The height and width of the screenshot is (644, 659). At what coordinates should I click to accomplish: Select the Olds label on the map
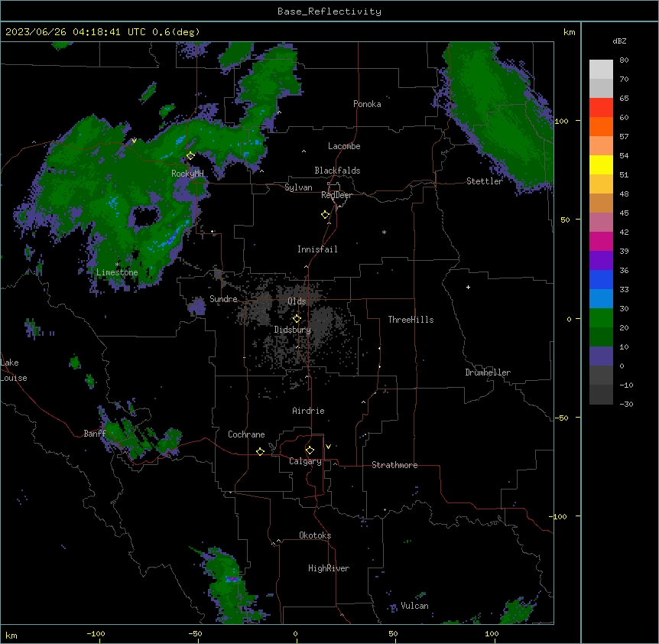[297, 301]
